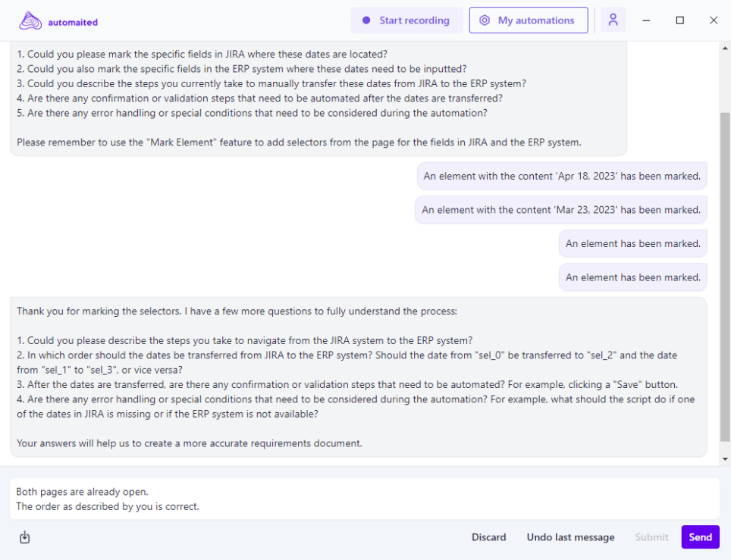Close the automaited window
The height and width of the screenshot is (560, 731).
[714, 20]
